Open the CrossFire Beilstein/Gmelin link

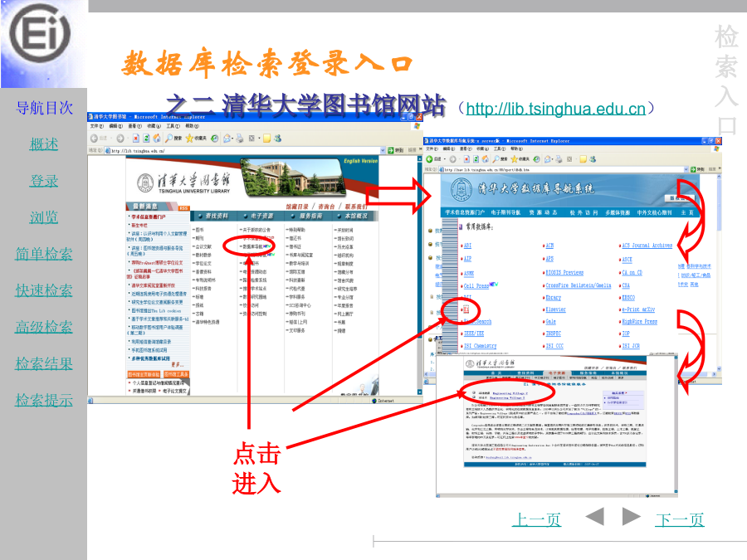(579, 285)
